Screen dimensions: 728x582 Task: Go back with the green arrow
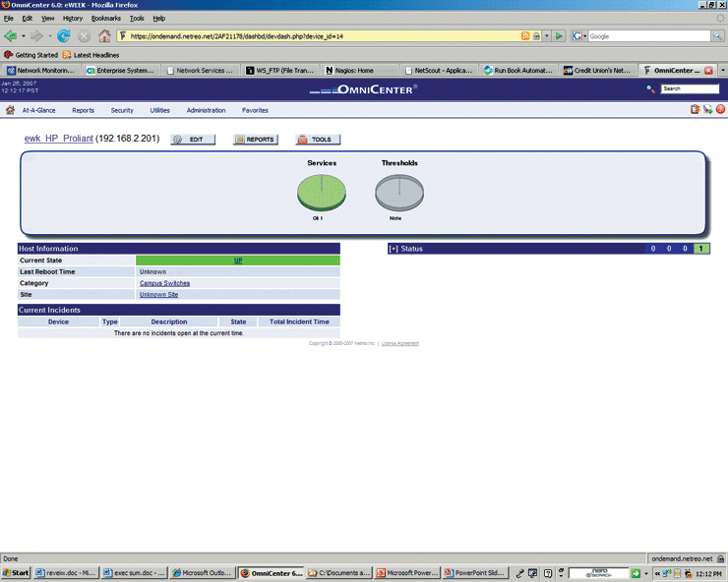[10, 35]
